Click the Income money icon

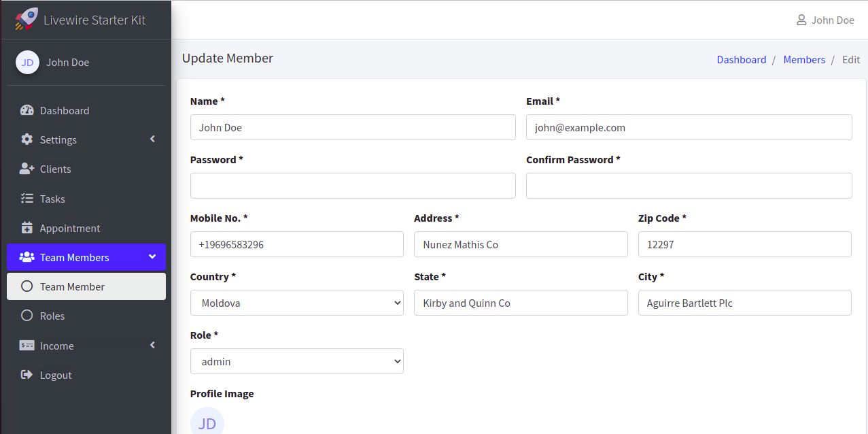point(27,346)
